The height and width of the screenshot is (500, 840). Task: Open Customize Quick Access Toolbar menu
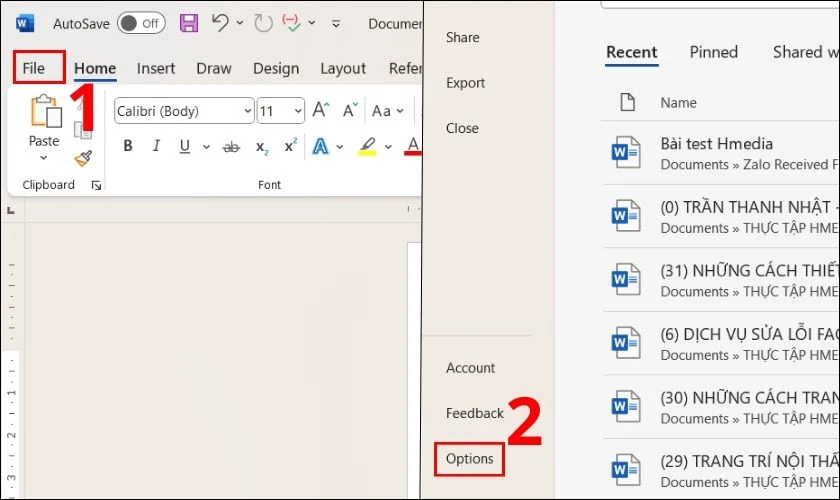[336, 24]
